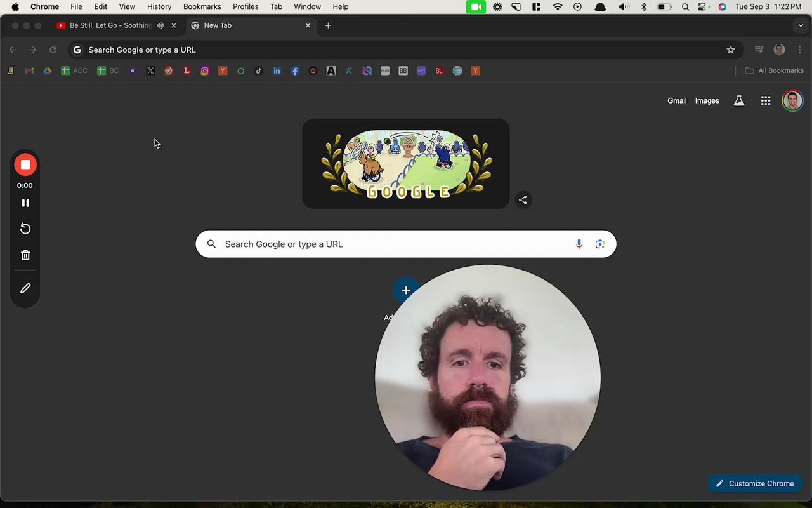This screenshot has width=812, height=508.
Task: Focus the address bar
Action: (405, 50)
